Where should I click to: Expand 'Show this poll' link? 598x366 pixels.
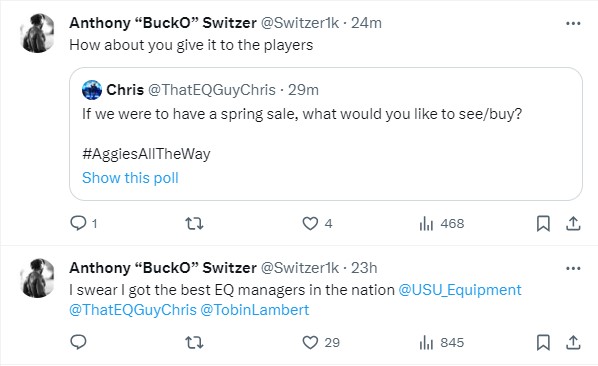coord(130,178)
